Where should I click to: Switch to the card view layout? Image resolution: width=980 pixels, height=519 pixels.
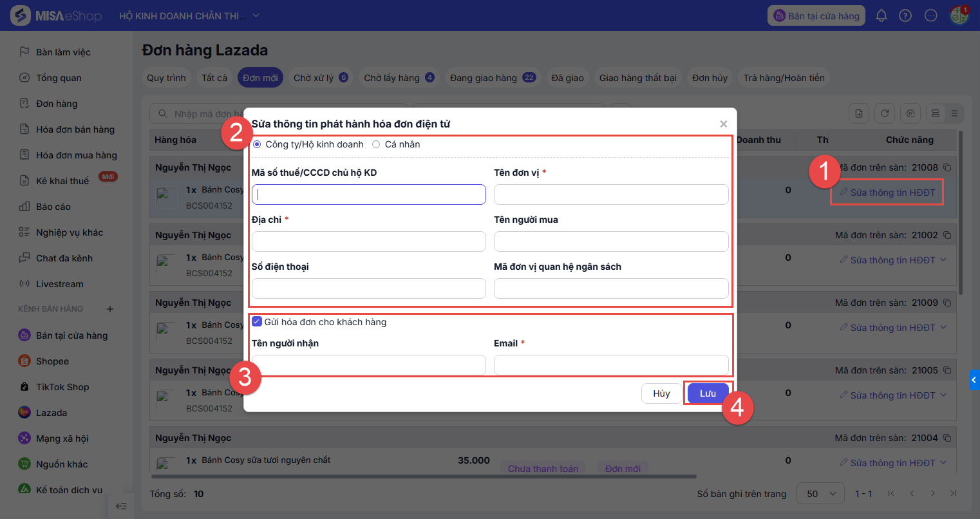[x=936, y=113]
